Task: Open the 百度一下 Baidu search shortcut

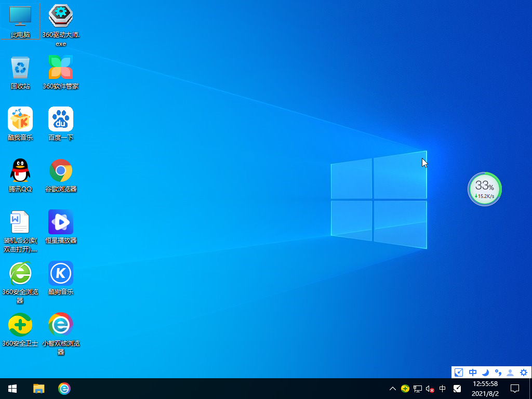Action: (x=61, y=118)
